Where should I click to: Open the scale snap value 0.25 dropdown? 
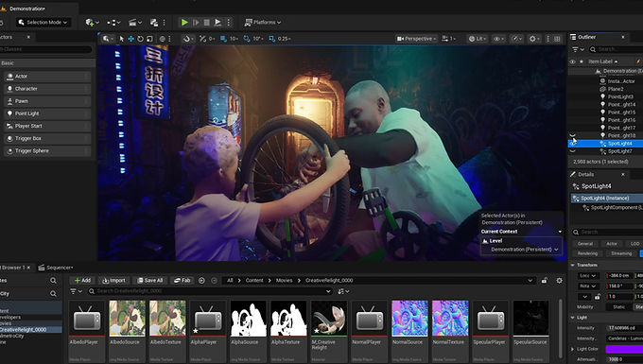(x=284, y=39)
